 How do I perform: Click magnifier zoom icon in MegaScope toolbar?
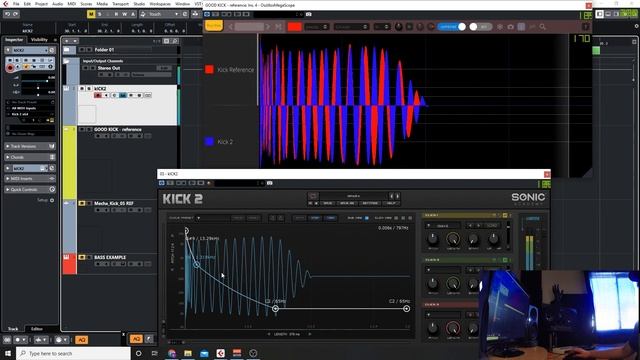pyautogui.click(x=542, y=27)
